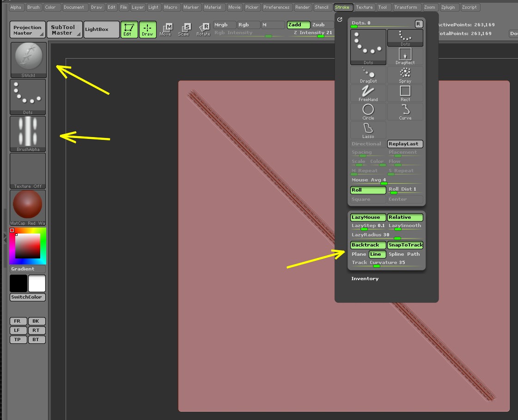The width and height of the screenshot is (518, 420).
Task: Open the MatCap Red Wax material selector
Action: (x=28, y=208)
